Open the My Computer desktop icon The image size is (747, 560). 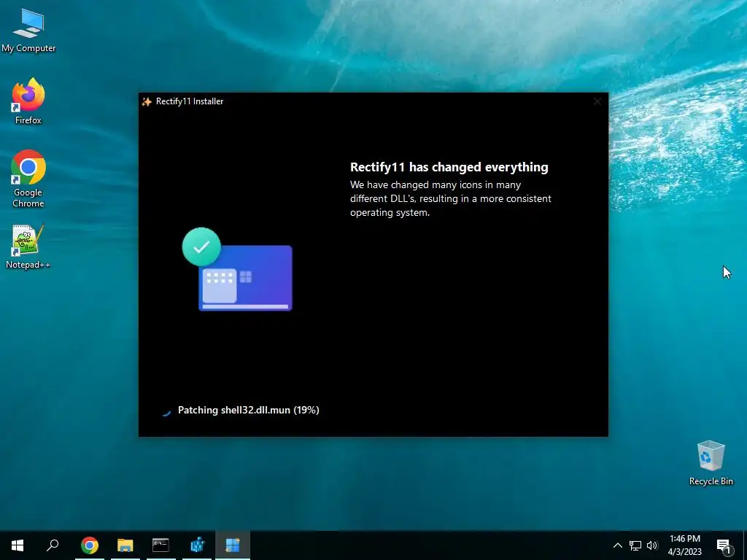pos(28,31)
